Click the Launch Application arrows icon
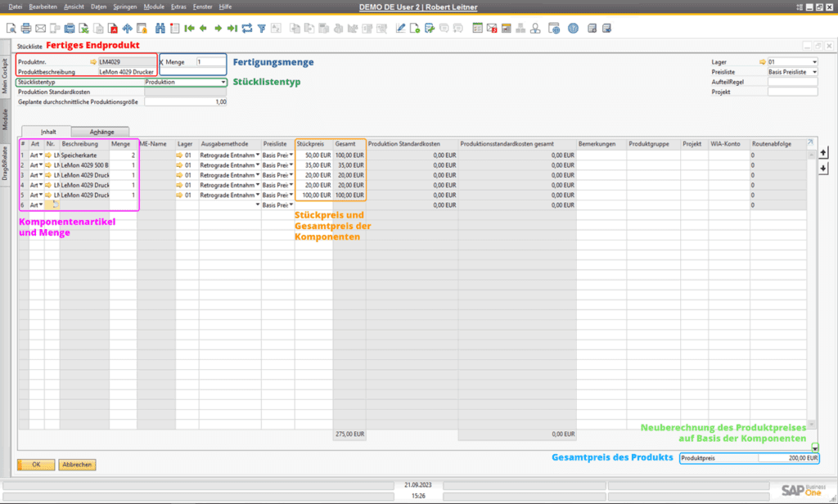 127,29
